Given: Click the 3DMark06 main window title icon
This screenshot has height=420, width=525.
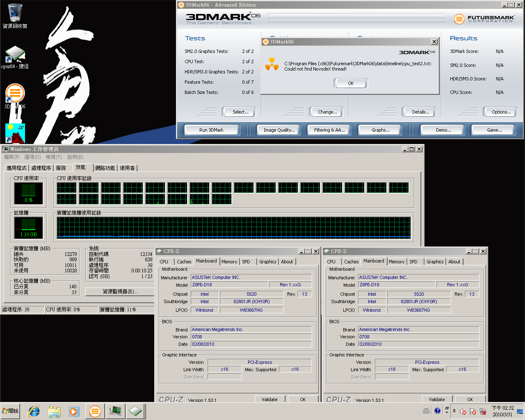Looking at the screenshot, I should pos(181,5).
